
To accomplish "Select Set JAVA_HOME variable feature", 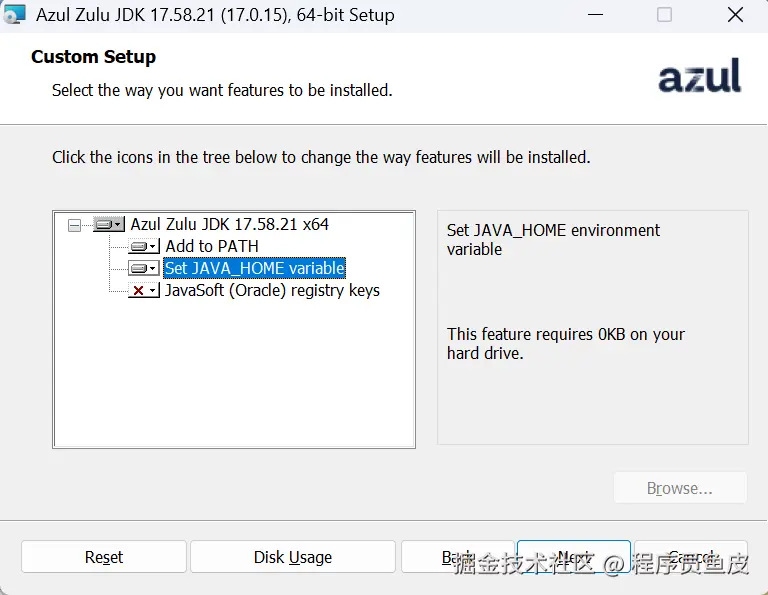I will [255, 268].
